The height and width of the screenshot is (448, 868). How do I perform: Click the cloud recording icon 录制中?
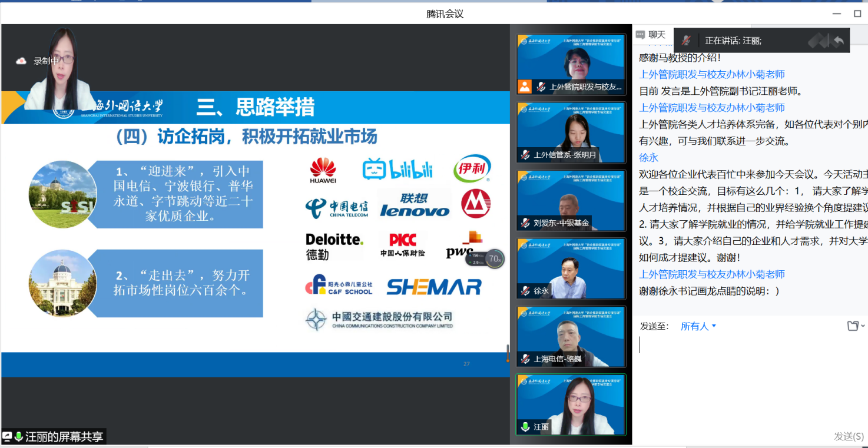point(21,61)
